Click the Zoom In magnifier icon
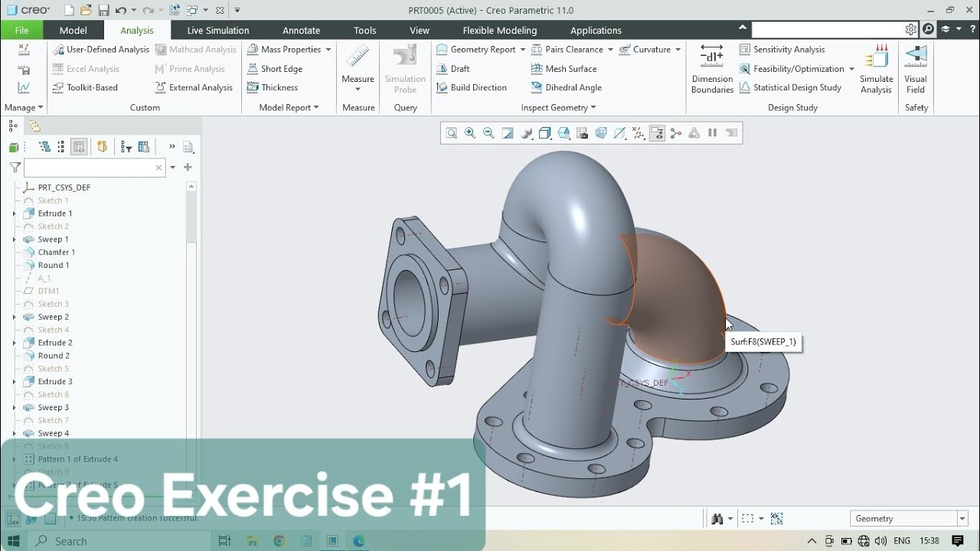This screenshot has width=980, height=551. (x=470, y=133)
